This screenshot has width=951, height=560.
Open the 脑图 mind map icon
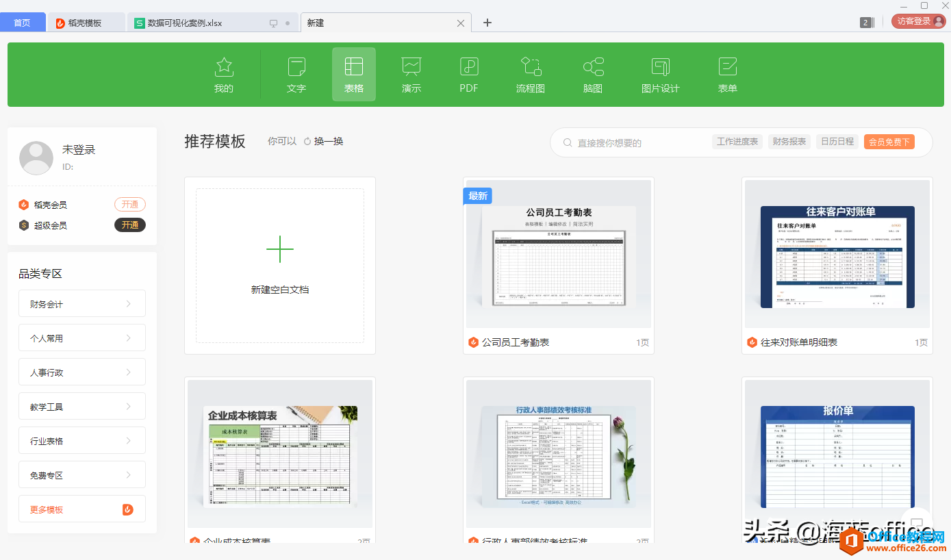[x=593, y=66]
